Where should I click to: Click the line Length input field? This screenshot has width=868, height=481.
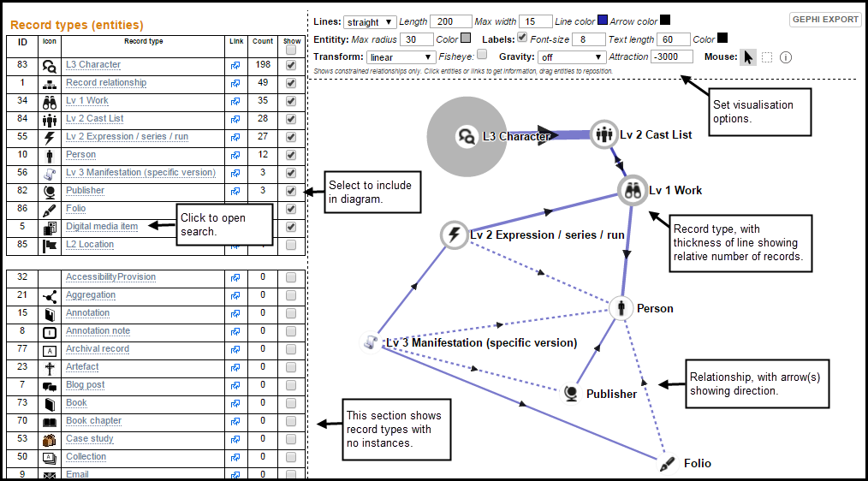[450, 21]
